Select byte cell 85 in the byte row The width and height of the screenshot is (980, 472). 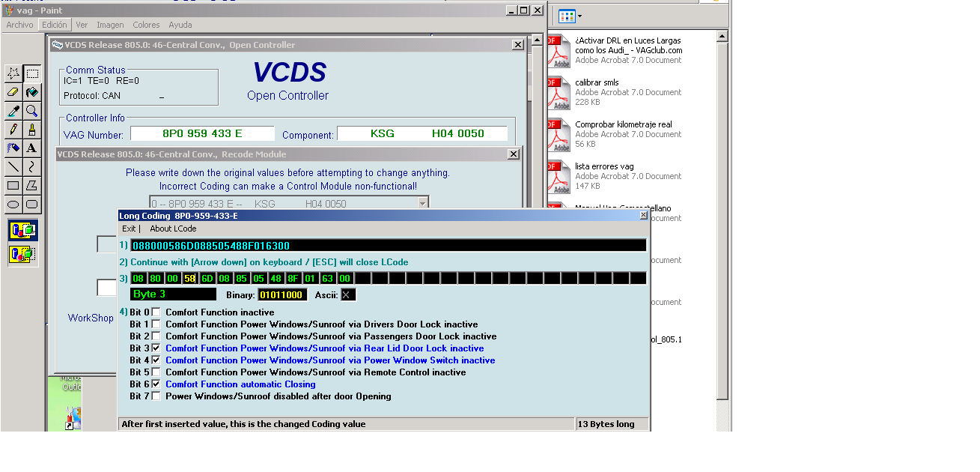pos(242,278)
